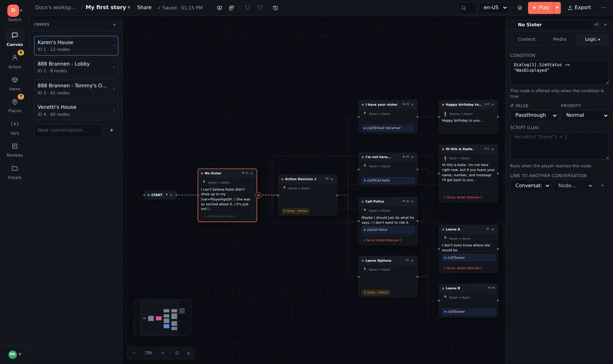Switch to the Logic tab
The image size is (613, 364).
592,39
